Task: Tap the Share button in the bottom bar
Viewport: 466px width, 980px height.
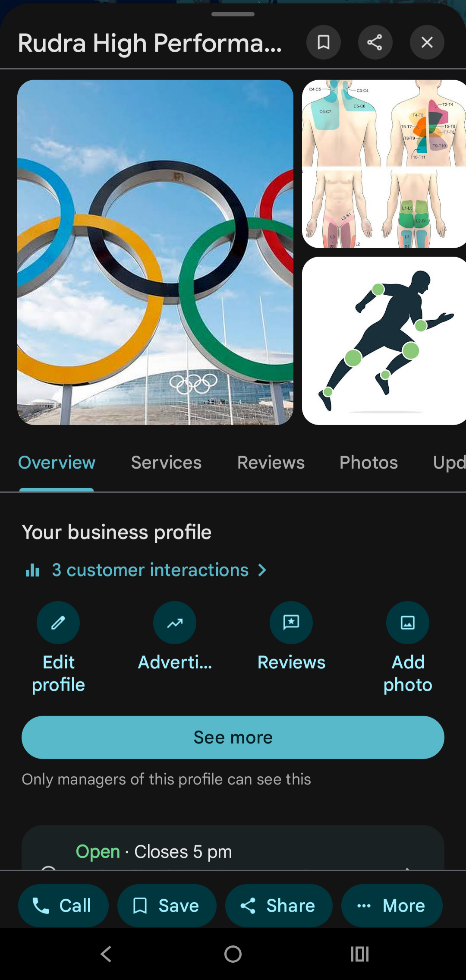Action: pos(278,905)
